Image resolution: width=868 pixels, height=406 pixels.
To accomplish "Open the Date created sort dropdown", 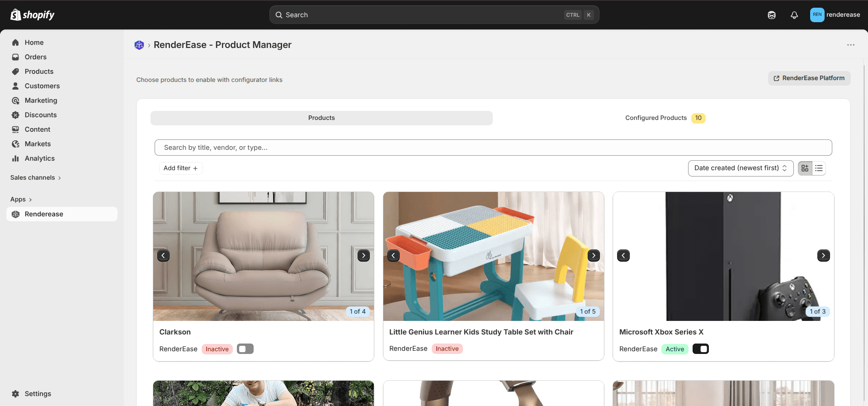I will [x=741, y=168].
